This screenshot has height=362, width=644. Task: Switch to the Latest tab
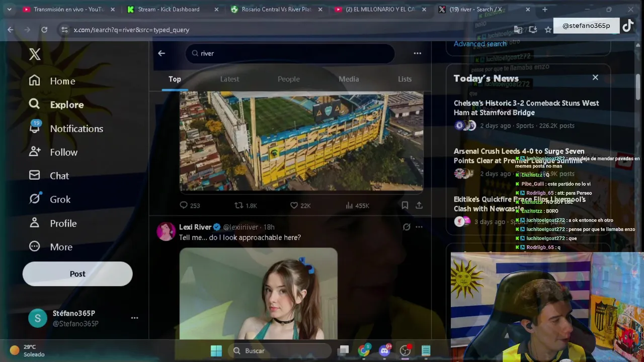[229, 79]
